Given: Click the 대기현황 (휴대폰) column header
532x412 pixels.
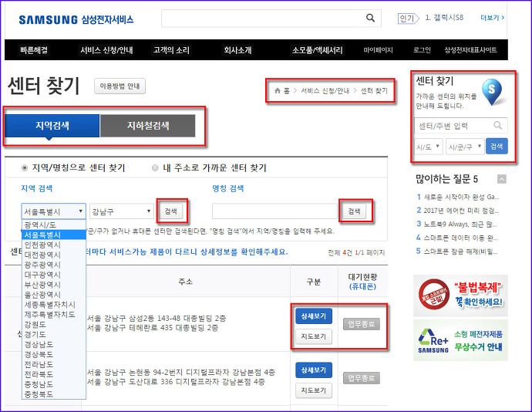Looking at the screenshot, I should point(362,282).
